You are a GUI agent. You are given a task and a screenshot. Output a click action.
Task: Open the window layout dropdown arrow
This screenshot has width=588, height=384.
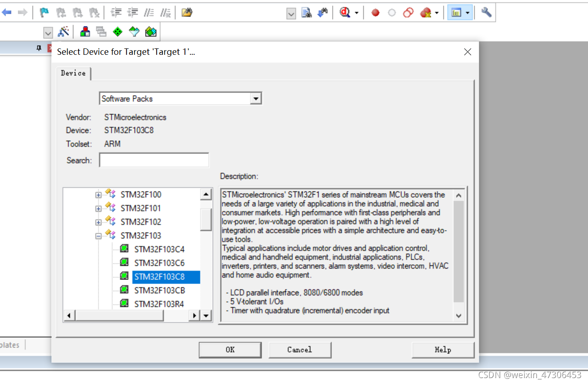tap(467, 13)
